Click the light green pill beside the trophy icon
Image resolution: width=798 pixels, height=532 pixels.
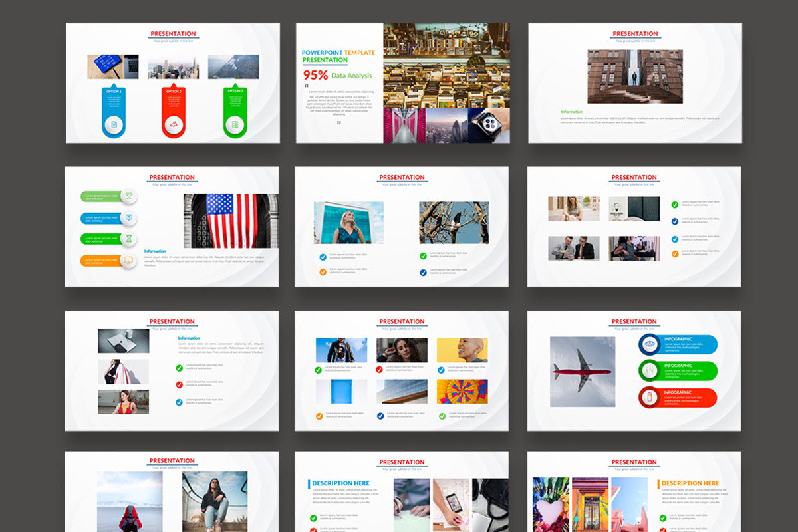pos(101,196)
